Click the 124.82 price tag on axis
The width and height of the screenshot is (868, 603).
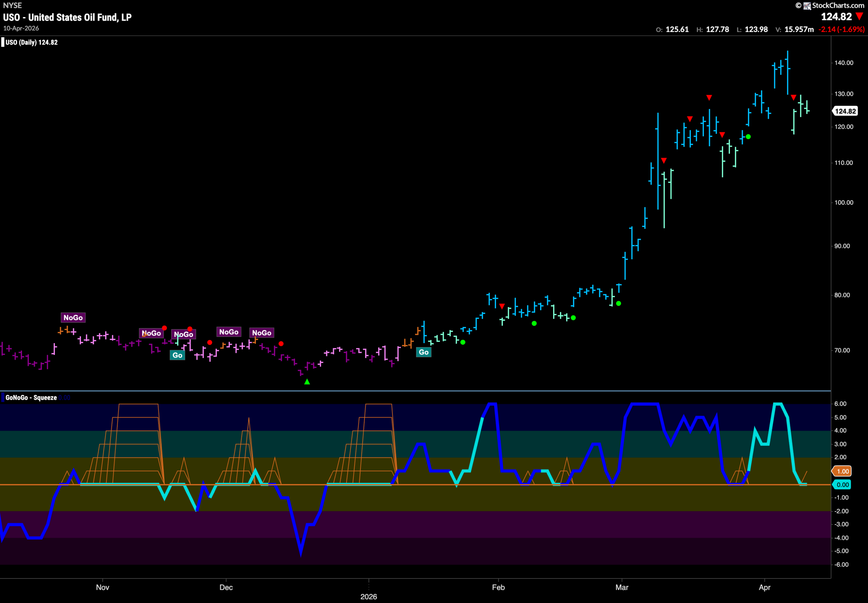tap(845, 111)
